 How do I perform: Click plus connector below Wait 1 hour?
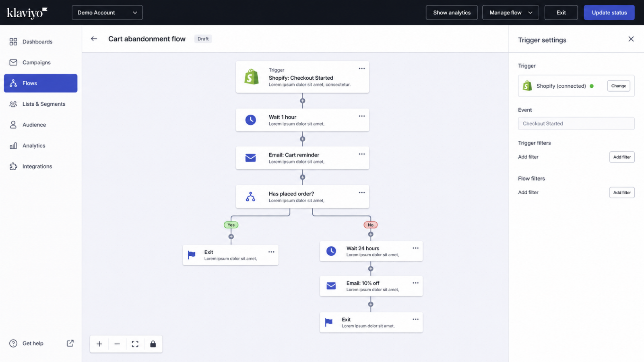(303, 139)
